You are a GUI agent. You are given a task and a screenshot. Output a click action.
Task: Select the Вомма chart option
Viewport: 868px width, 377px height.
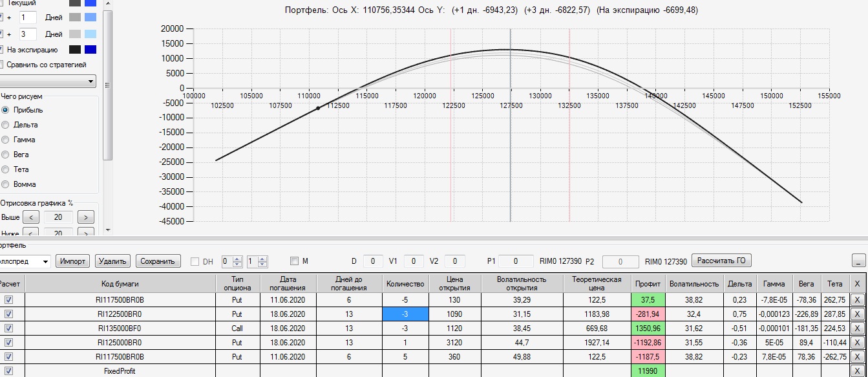(6, 184)
